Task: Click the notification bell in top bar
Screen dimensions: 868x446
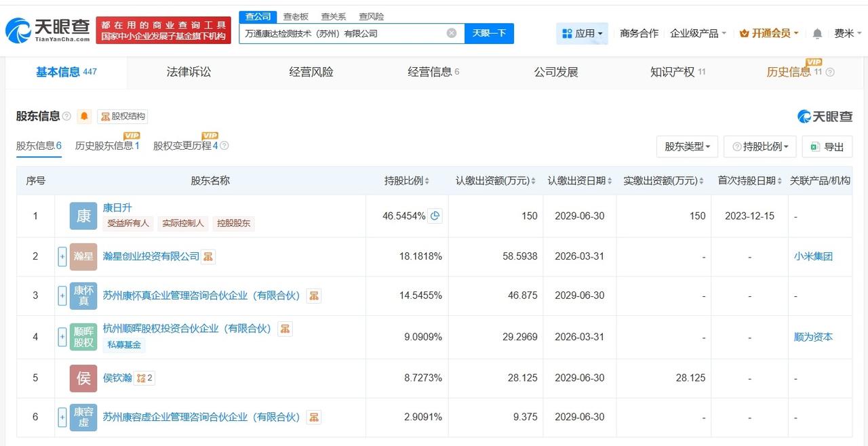Action: (x=817, y=33)
